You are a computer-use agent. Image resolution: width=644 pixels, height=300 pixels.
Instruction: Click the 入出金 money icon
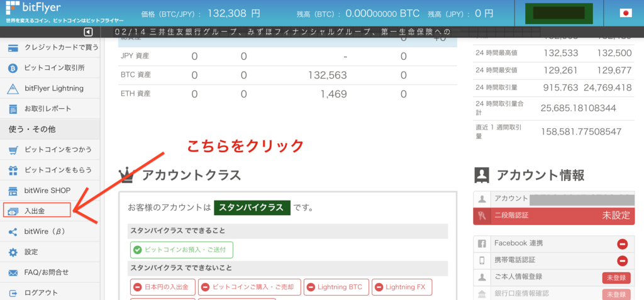tap(13, 211)
